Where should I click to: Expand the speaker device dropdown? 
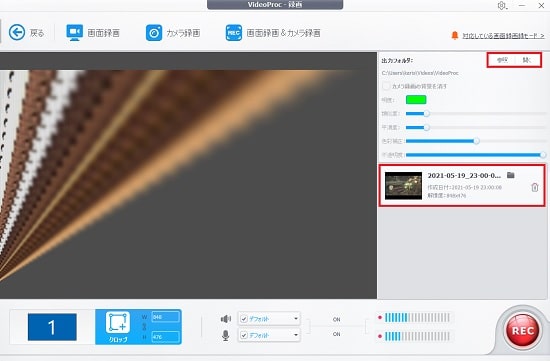point(296,319)
